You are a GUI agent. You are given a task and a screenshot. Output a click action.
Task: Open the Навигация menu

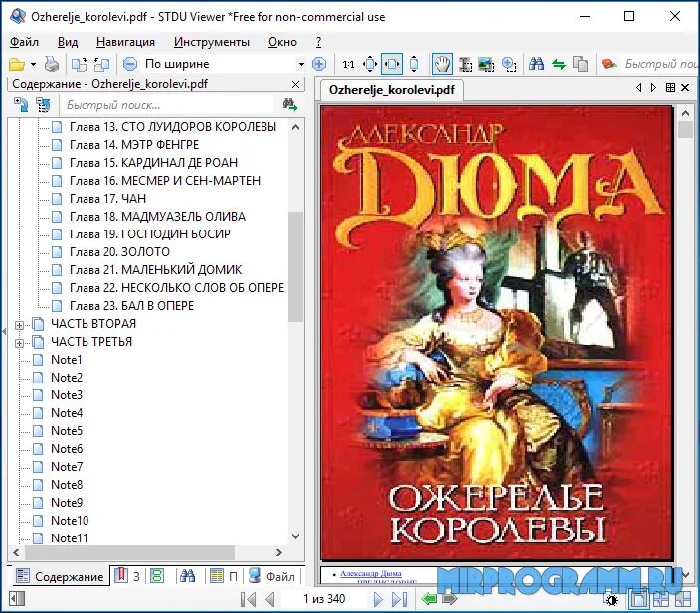pos(125,42)
